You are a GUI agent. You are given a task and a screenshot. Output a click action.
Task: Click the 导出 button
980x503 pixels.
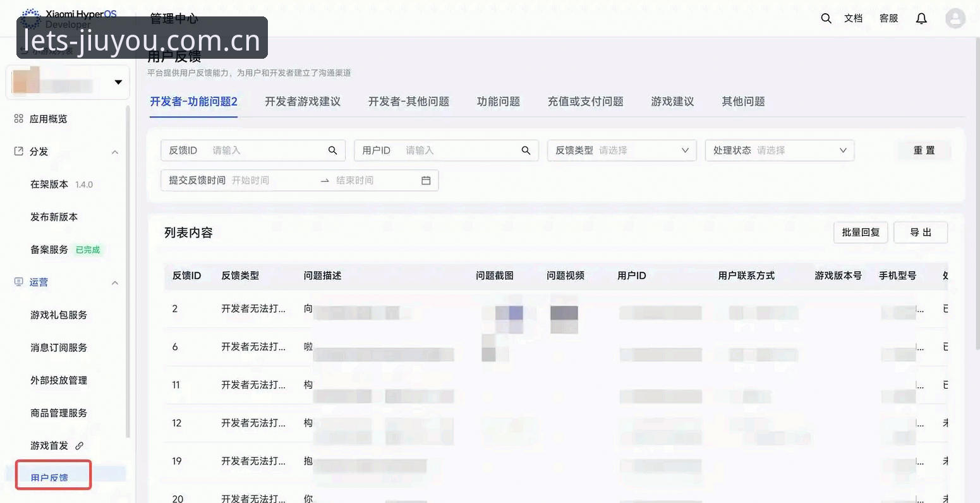pos(921,233)
